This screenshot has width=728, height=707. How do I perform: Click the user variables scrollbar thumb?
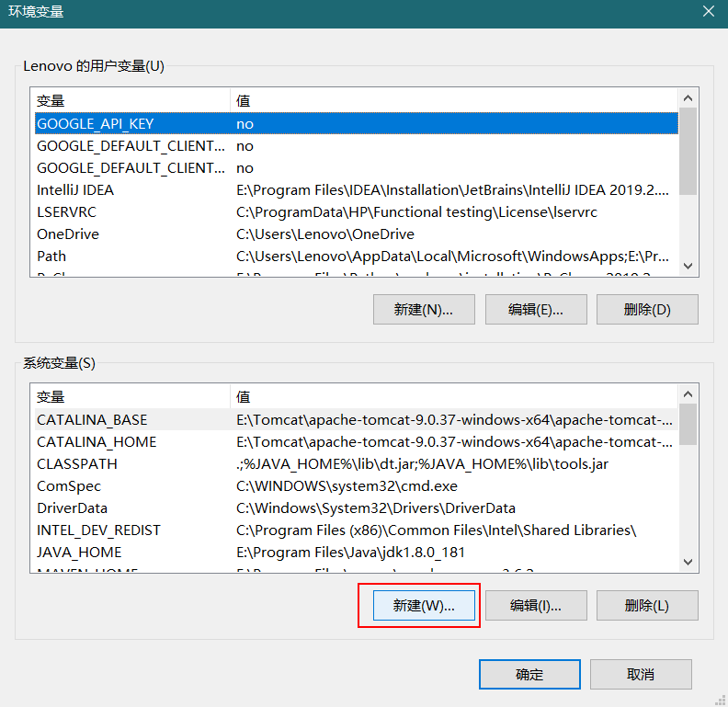click(x=688, y=152)
